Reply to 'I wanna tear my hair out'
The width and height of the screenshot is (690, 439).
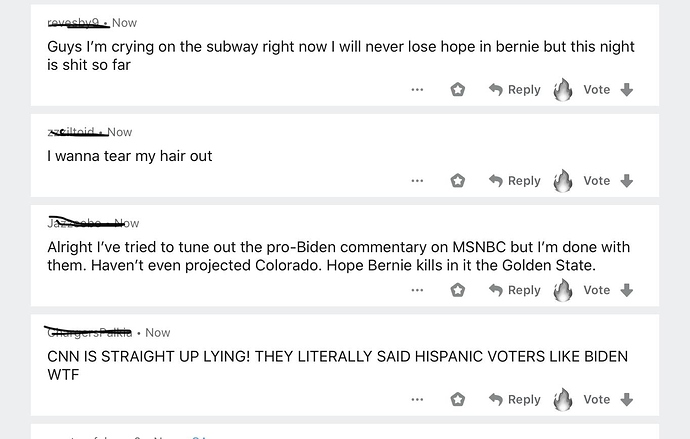514,181
